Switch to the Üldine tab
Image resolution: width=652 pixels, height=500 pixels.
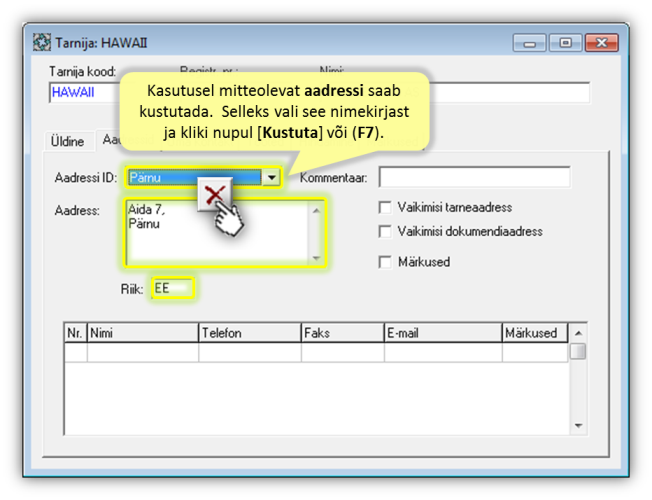click(x=68, y=142)
